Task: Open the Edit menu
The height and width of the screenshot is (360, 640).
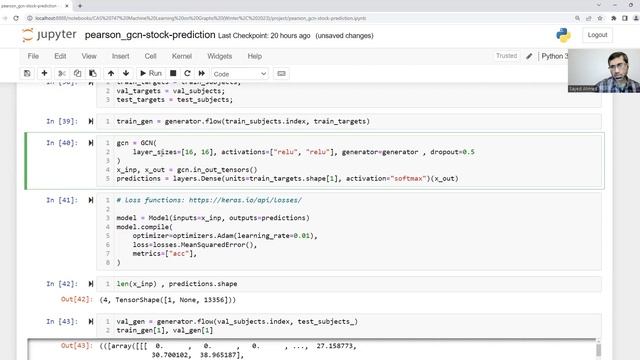Action: (x=60, y=56)
